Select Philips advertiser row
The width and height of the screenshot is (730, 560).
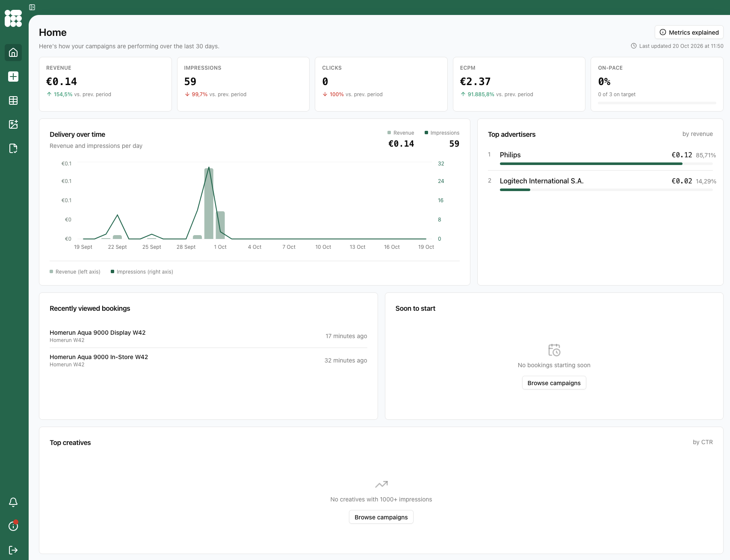600,157
